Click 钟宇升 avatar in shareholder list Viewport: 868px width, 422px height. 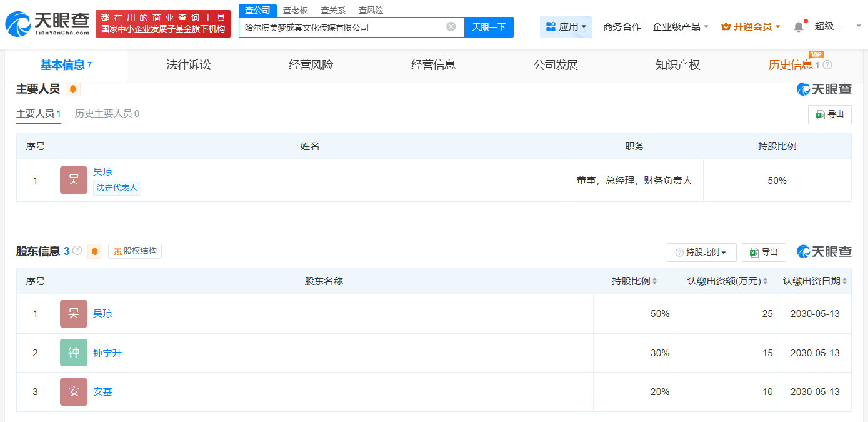tap(74, 353)
